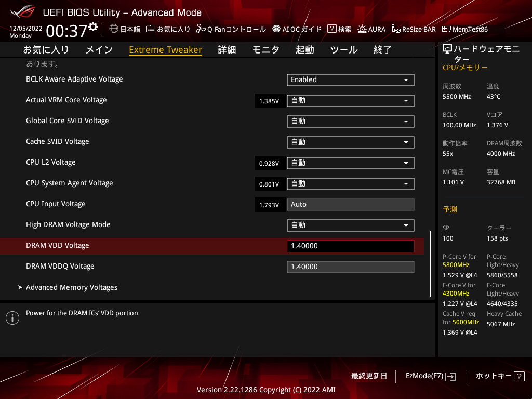The height and width of the screenshot is (399, 532).
Task: Toggle ReSize BAR icon
Action: 395,29
